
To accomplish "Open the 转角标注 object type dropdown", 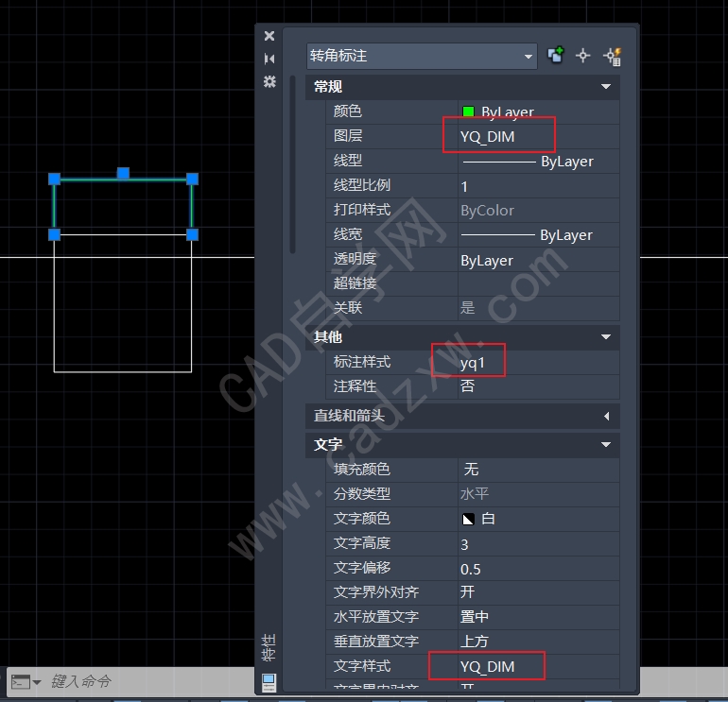I will (x=422, y=56).
